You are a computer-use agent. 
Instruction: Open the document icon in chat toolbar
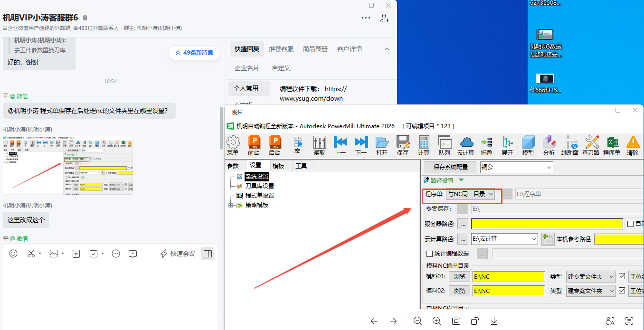coord(76,254)
